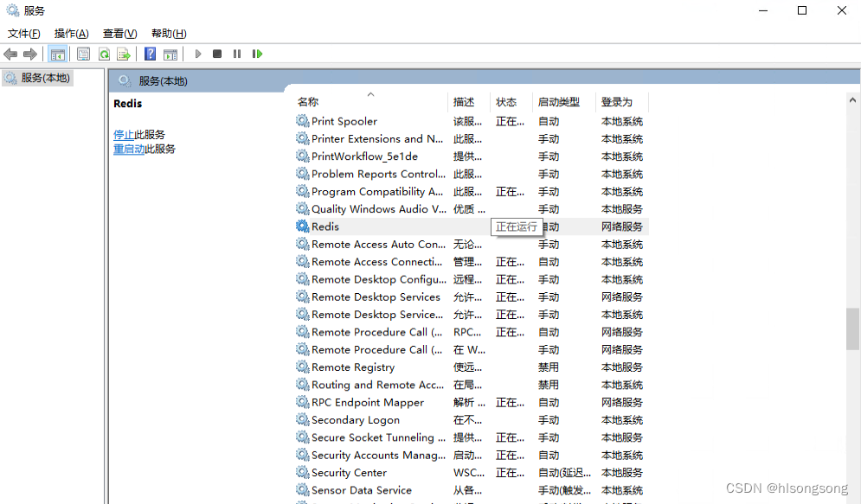This screenshot has width=861, height=504.
Task: Stop the service with the square icon
Action: (x=217, y=54)
